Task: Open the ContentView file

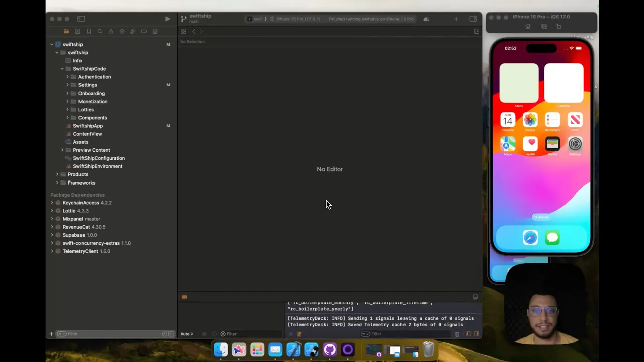Action: [x=87, y=134]
